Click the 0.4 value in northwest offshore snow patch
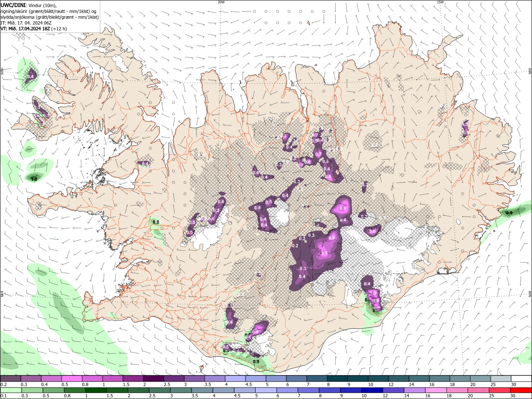 [x=30, y=76]
